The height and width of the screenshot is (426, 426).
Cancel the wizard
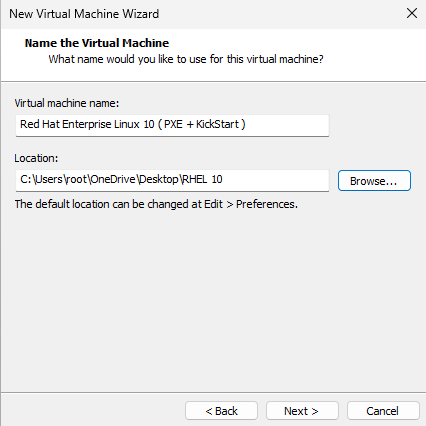pyautogui.click(x=383, y=411)
